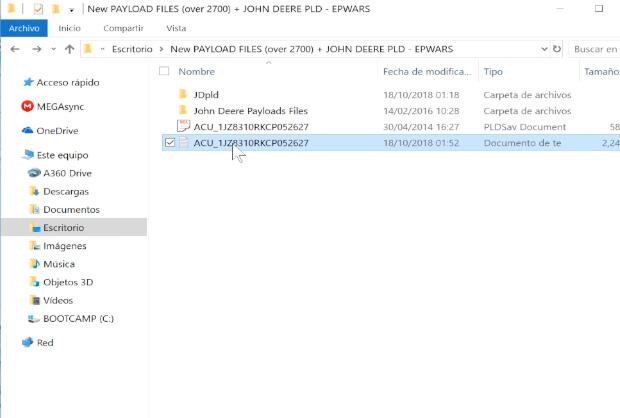
Task: Sort by the Tamaño column header
Action: pos(601,72)
